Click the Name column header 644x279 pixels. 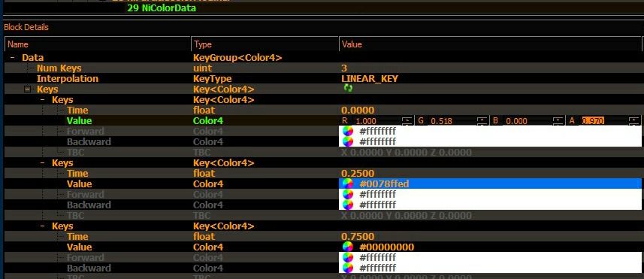[98, 44]
